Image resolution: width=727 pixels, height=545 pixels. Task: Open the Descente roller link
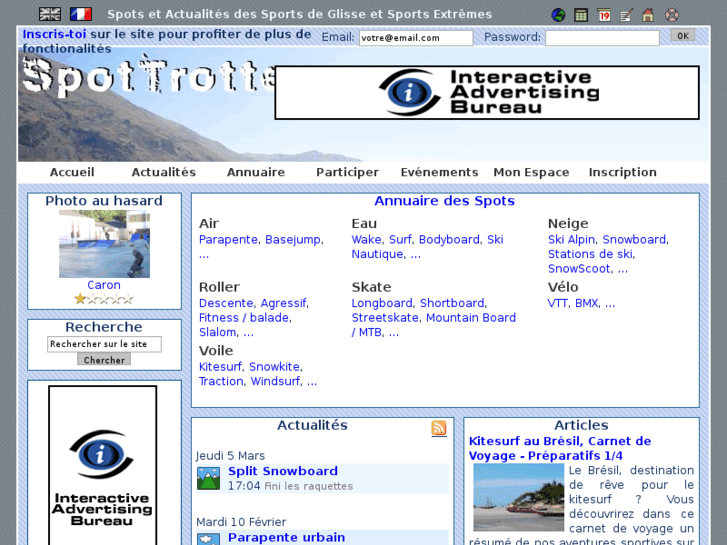click(226, 303)
